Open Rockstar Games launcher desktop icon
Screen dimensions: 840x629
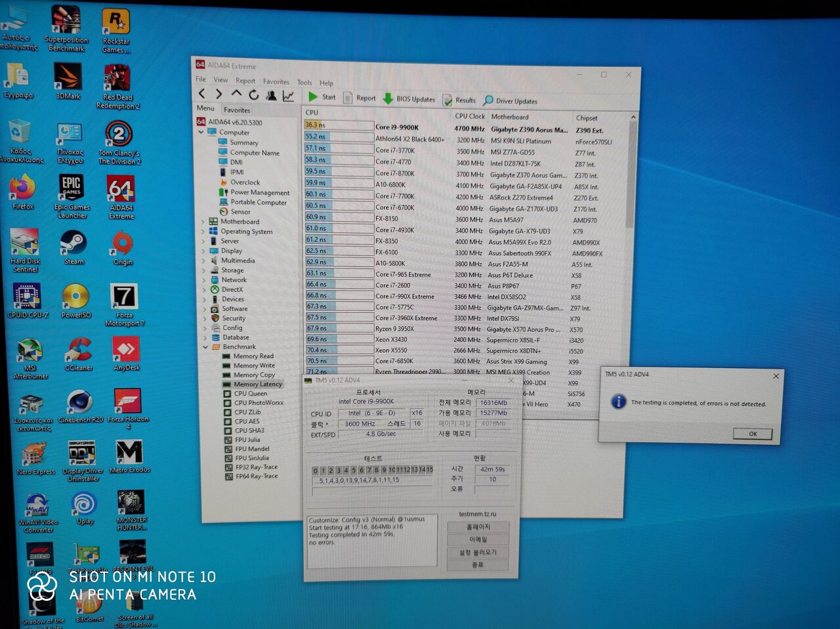[x=115, y=31]
